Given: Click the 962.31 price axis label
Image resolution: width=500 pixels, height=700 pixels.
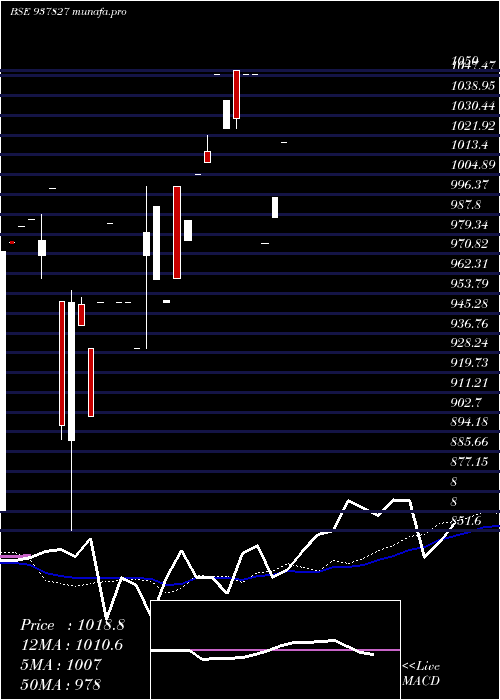Looking at the screenshot, I should click(x=470, y=263).
